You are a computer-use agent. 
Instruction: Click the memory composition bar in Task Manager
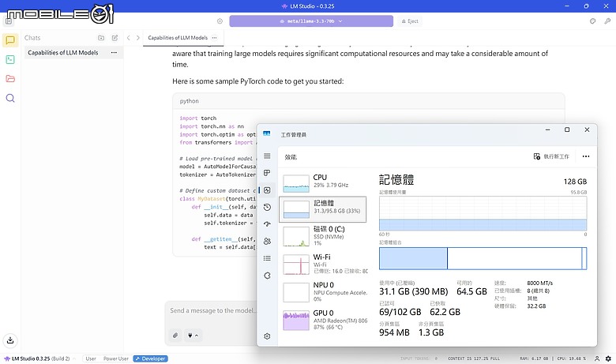[483, 258]
